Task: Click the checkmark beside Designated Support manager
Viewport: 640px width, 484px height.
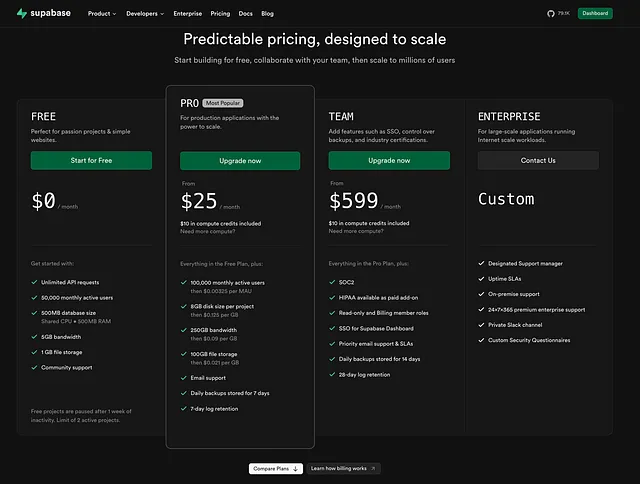Action: click(x=482, y=264)
